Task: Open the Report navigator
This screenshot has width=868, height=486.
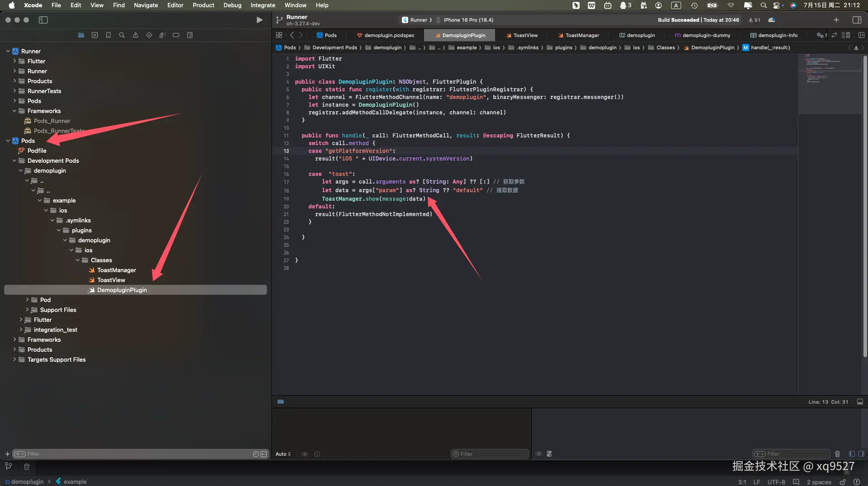Action: pos(190,35)
